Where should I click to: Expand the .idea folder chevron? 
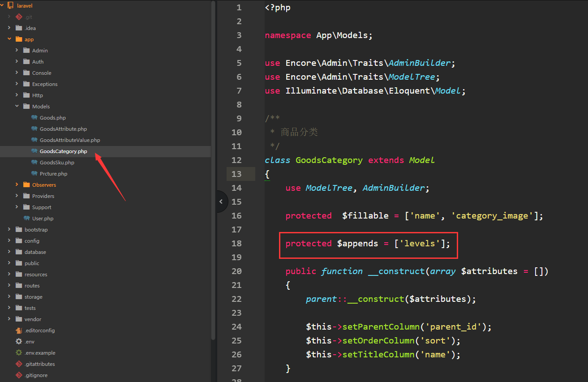click(9, 28)
